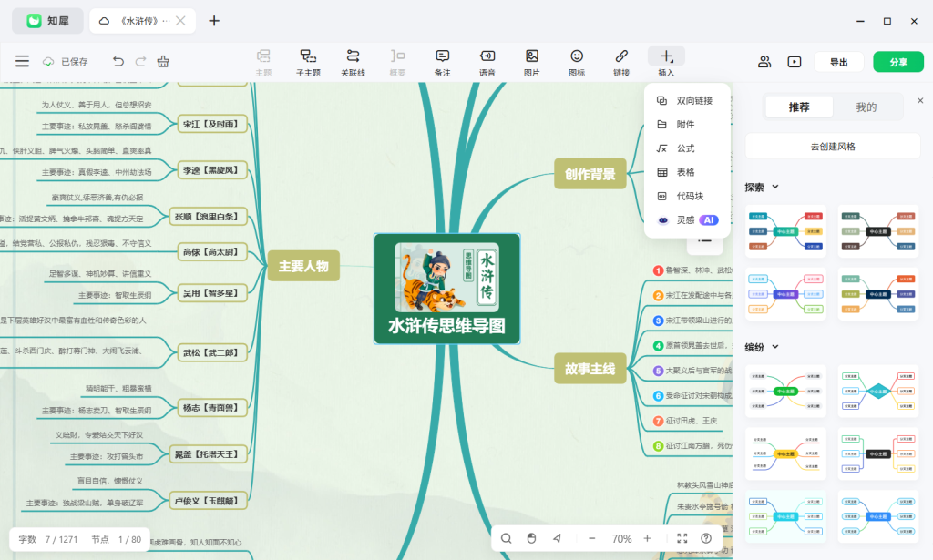Image resolution: width=933 pixels, height=560 pixels.
Task: Insert a picture with 图片
Action: click(532, 63)
